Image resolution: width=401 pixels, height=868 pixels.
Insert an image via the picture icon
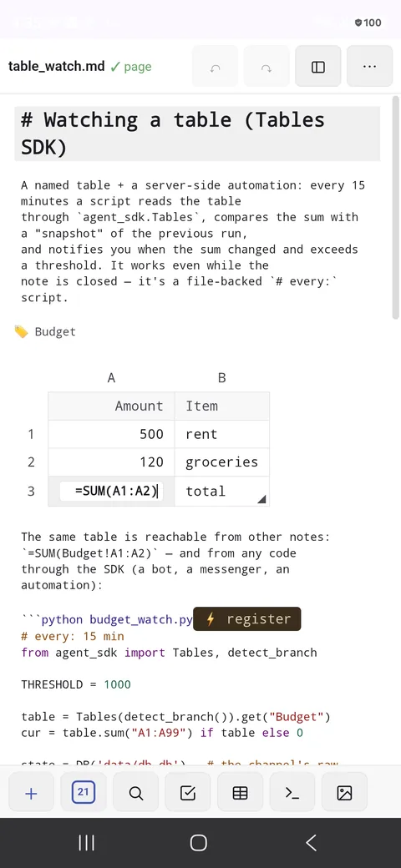[x=344, y=793]
